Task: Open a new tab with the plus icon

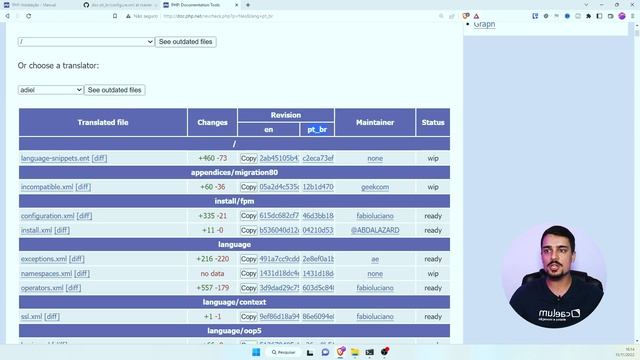Action: [248, 5]
